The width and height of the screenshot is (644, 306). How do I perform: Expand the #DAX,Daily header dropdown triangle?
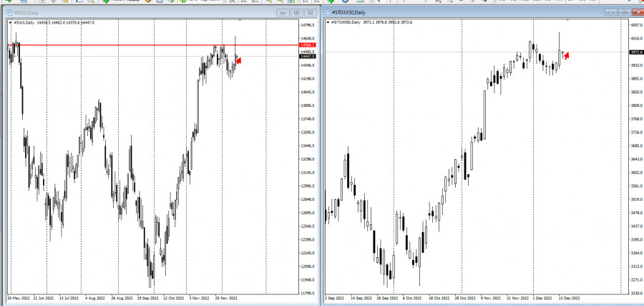click(9, 22)
